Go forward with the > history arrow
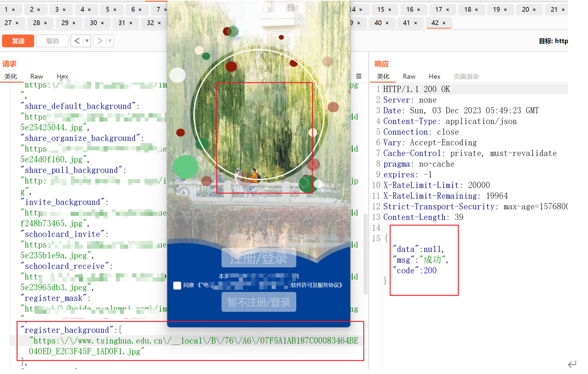 point(100,41)
